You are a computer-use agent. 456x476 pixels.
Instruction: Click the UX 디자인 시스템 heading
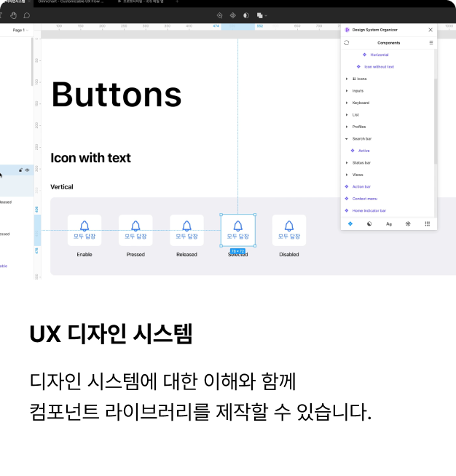111,334
